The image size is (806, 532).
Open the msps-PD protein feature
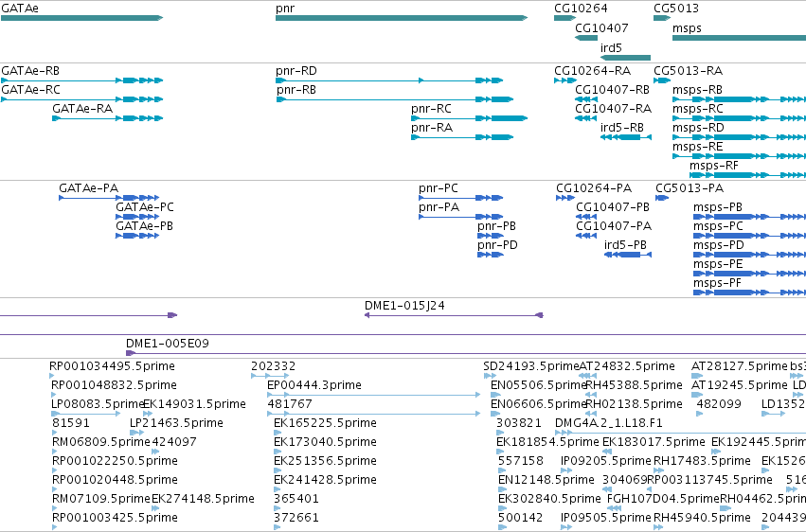tap(749, 255)
